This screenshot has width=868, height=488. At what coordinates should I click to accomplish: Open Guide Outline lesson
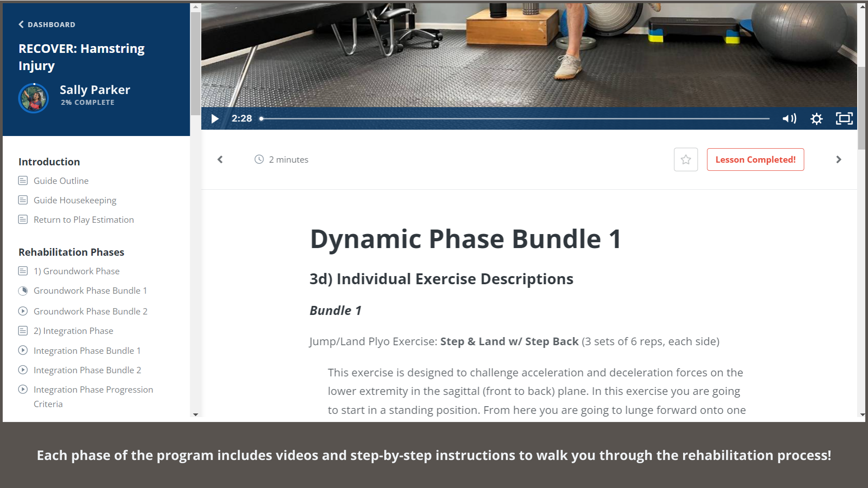click(61, 181)
